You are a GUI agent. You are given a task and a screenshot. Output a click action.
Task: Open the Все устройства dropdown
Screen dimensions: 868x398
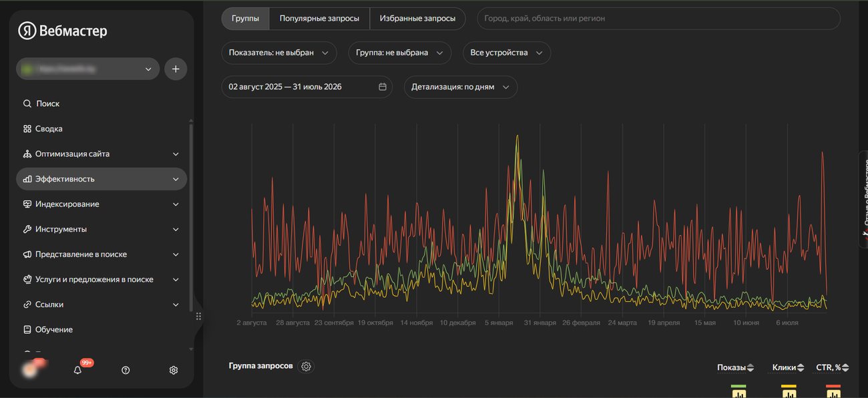pos(507,53)
